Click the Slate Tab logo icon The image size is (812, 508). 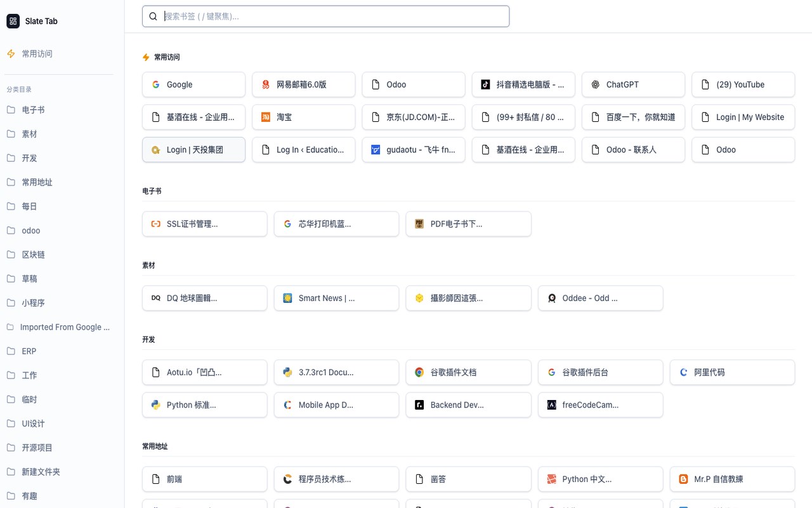[x=13, y=21]
